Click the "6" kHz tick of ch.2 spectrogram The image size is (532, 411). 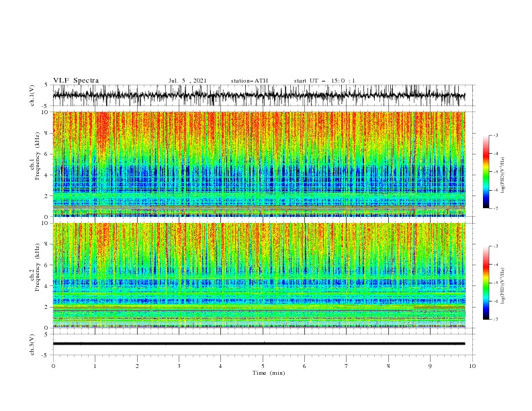tap(47, 265)
